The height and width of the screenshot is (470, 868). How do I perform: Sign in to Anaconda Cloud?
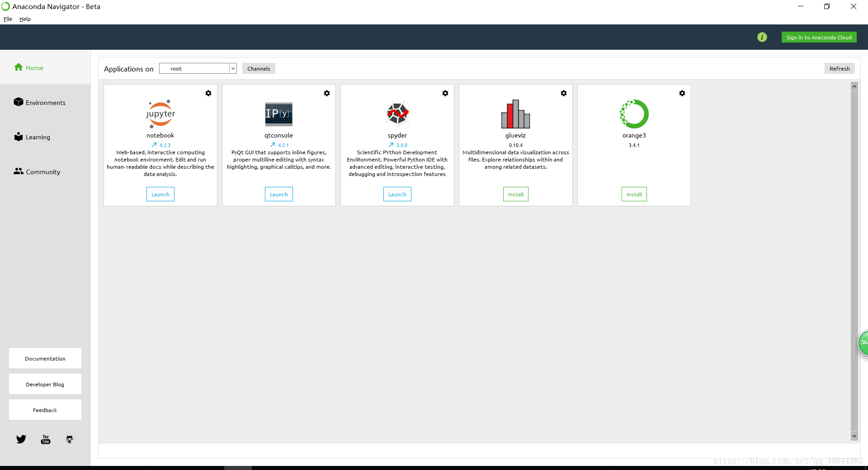[819, 37]
